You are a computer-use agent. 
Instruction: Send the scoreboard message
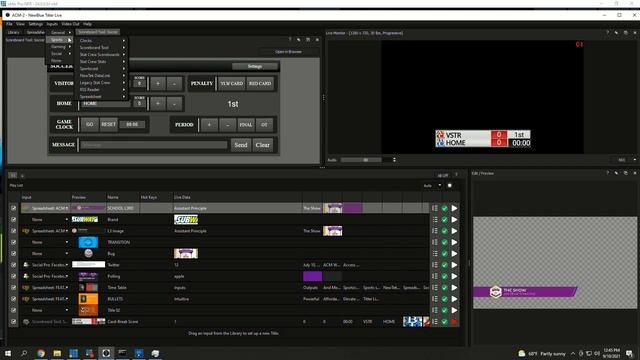(x=241, y=145)
